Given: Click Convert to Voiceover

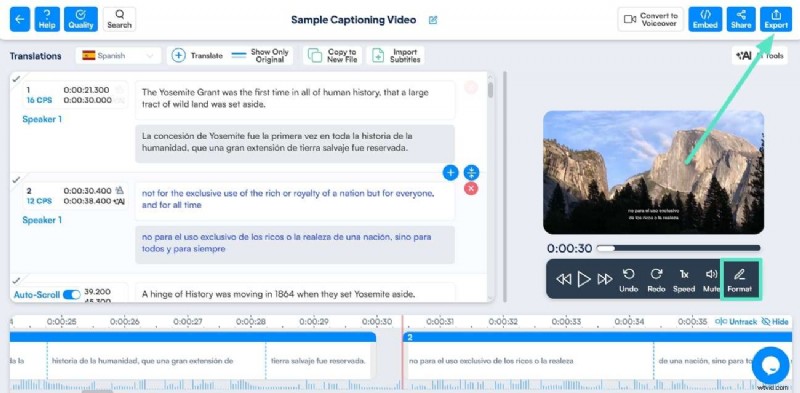Looking at the screenshot, I should [650, 19].
